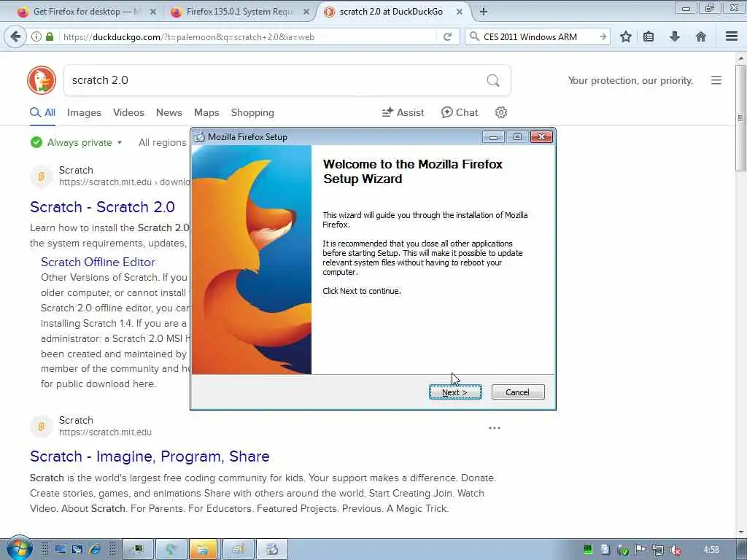The width and height of the screenshot is (747, 560).
Task: Open the browser hamburger menu
Action: pos(732,36)
